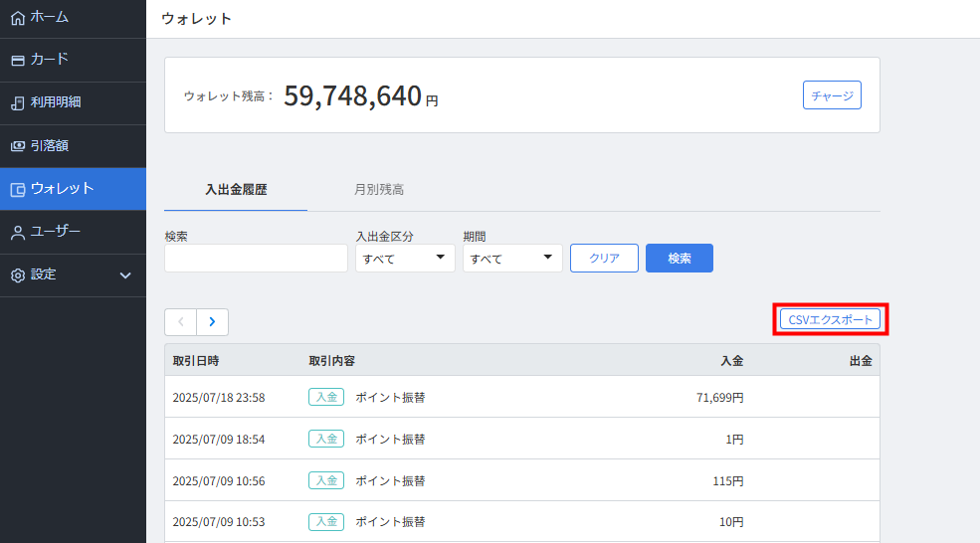Click the 設定 gear icon
This screenshot has height=543, width=980.
[18, 275]
